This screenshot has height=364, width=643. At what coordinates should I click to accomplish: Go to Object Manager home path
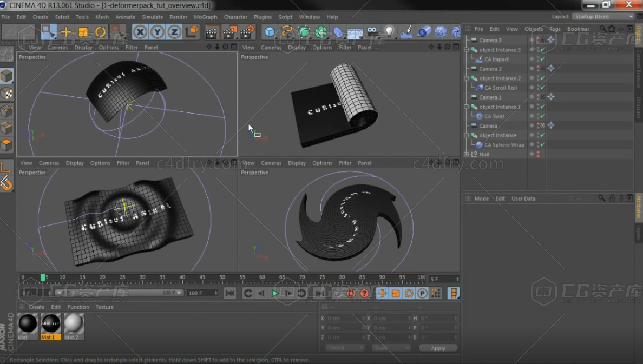612,29
